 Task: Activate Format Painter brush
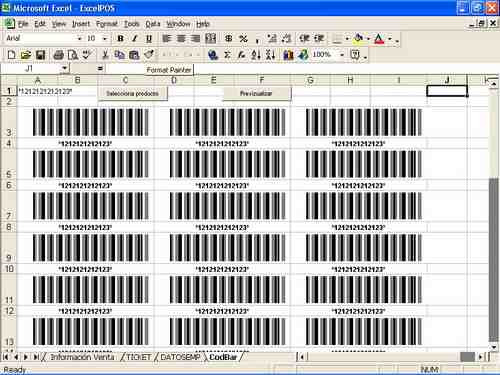[x=149, y=55]
